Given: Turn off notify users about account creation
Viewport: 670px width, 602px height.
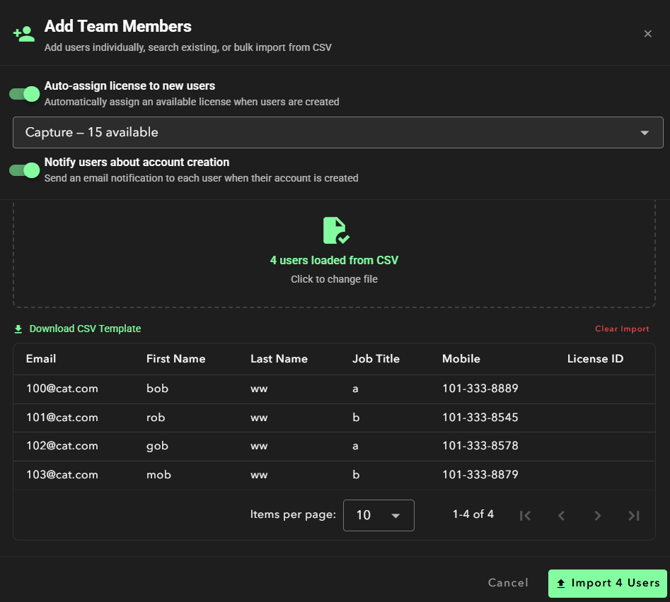Looking at the screenshot, I should click(x=25, y=170).
